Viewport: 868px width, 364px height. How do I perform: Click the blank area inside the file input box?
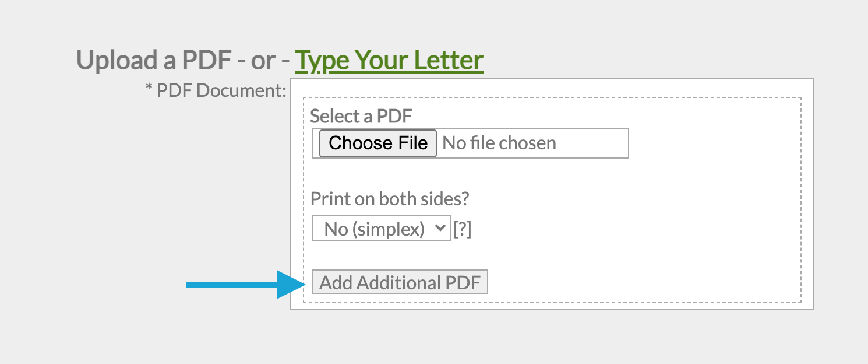pyautogui.click(x=594, y=143)
